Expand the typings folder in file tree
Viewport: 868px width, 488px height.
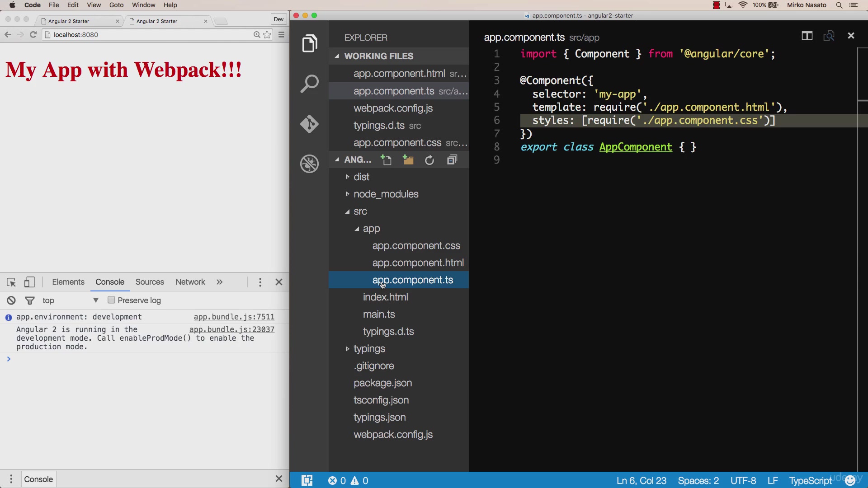click(x=349, y=348)
